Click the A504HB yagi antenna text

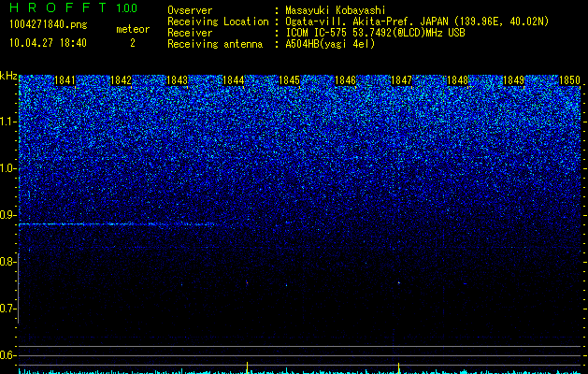[x=330, y=44]
